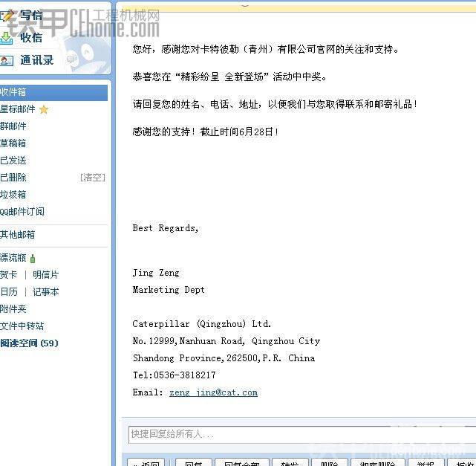Open the 附件夹 attachments folder

(x=13, y=309)
